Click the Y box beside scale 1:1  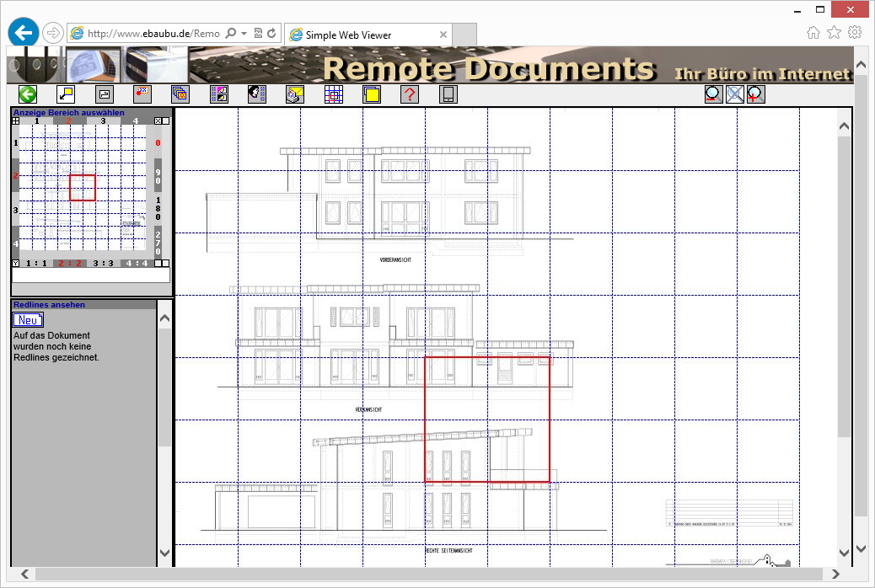pyautogui.click(x=16, y=264)
